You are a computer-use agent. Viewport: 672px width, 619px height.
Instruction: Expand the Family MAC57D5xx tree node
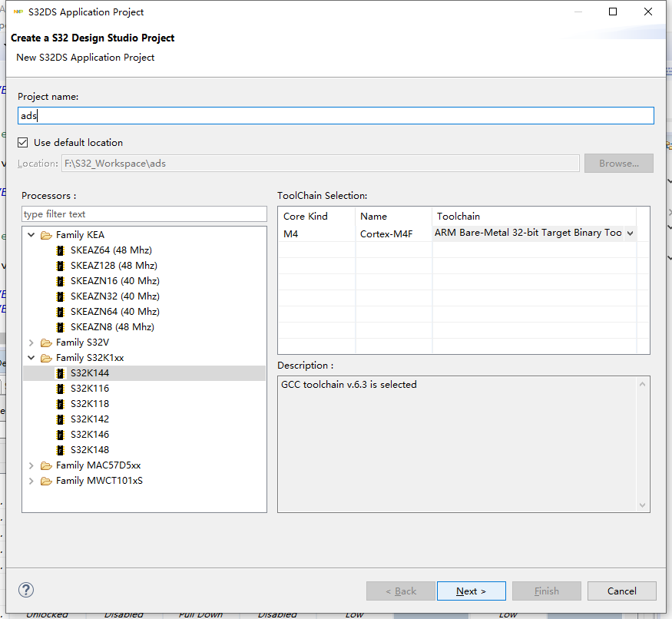click(31, 465)
